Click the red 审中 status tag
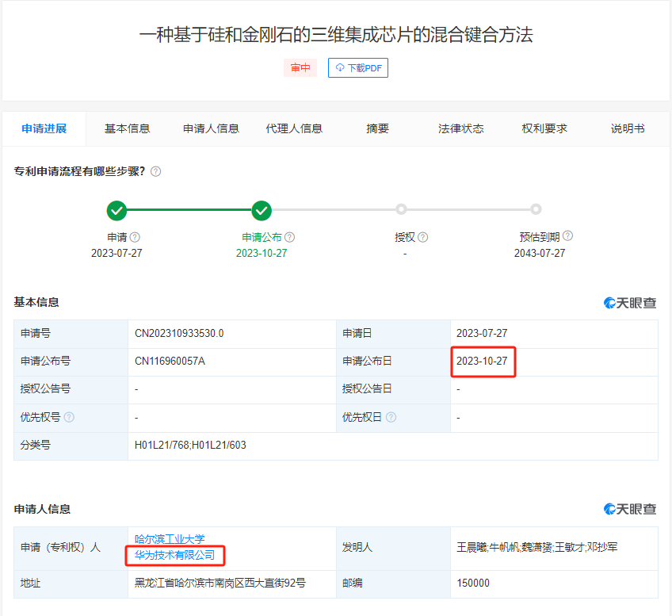 (x=300, y=68)
